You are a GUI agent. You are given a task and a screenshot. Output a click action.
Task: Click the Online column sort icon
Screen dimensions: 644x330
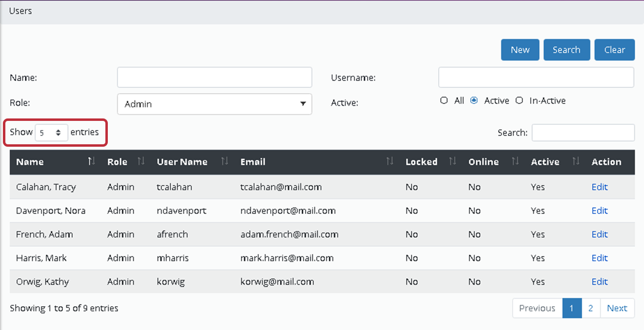pyautogui.click(x=515, y=161)
